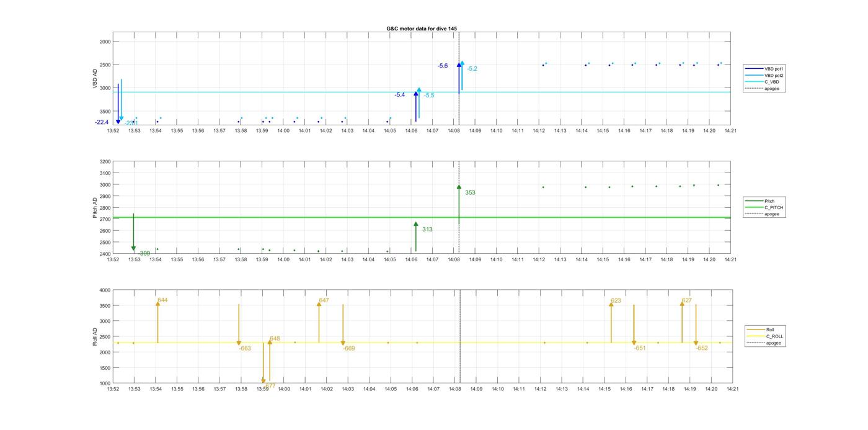868x430 pixels.
Task: Click the -5.5 VBD annotation
Action: pyautogui.click(x=429, y=96)
